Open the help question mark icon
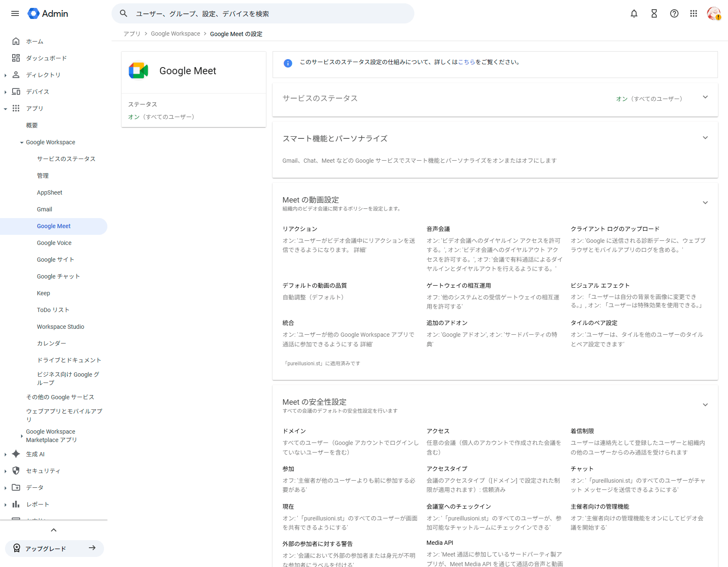 point(674,13)
